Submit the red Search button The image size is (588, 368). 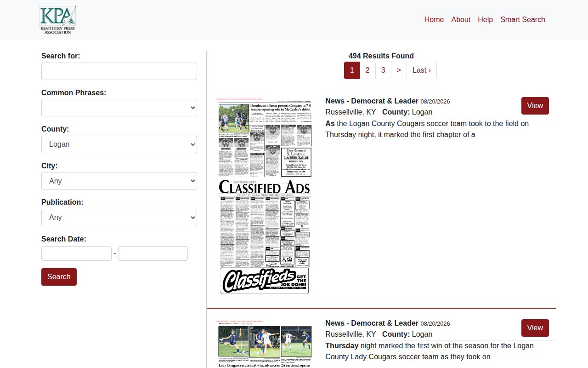(59, 277)
